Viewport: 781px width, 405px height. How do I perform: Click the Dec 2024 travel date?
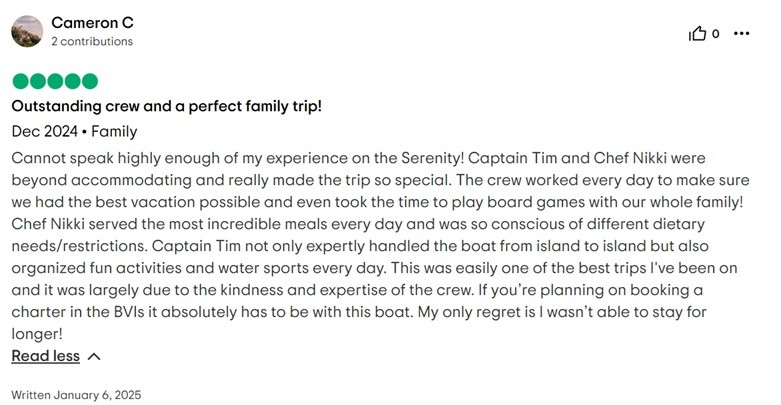(43, 131)
